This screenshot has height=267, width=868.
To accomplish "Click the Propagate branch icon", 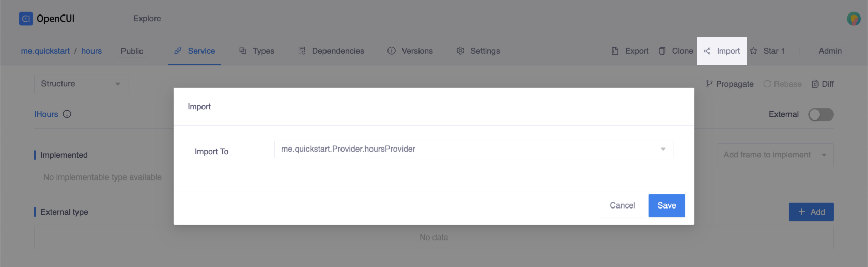I will pos(709,84).
